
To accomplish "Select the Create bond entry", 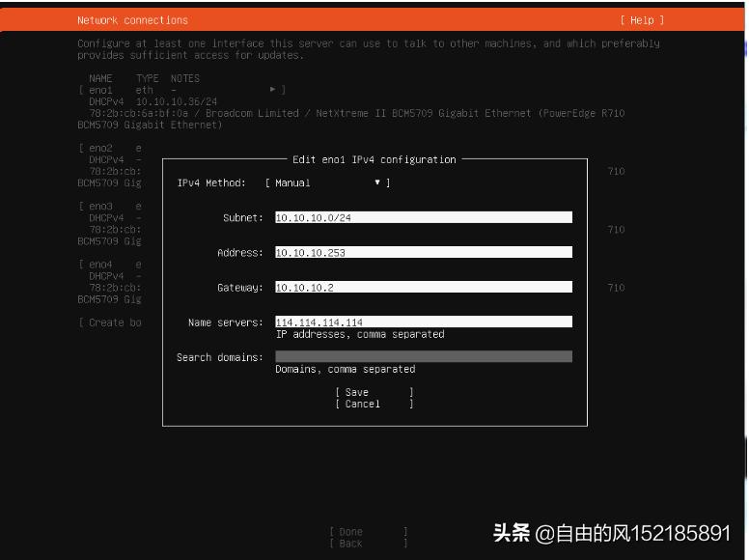I will click(110, 323).
